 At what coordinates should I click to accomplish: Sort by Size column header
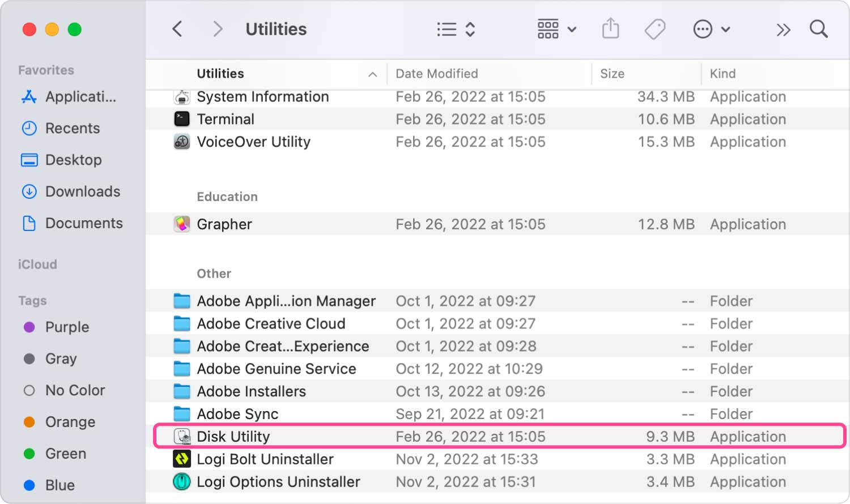pyautogui.click(x=612, y=74)
